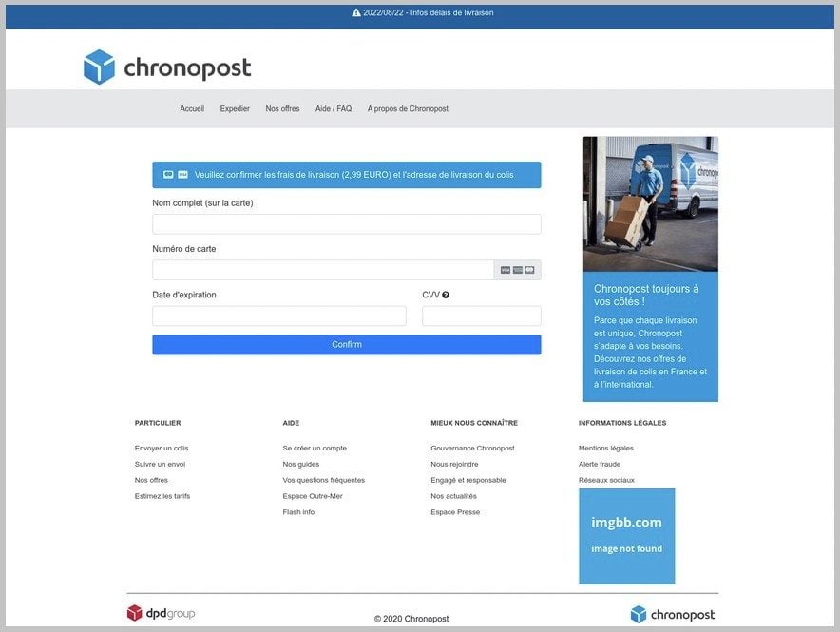
Task: Open the Expedier menu item
Action: (235, 108)
